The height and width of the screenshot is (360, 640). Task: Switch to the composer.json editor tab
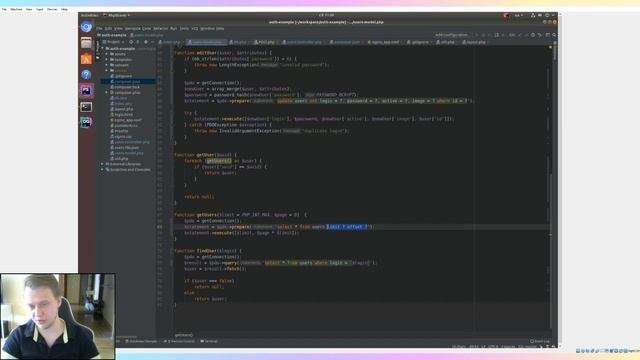(347, 42)
